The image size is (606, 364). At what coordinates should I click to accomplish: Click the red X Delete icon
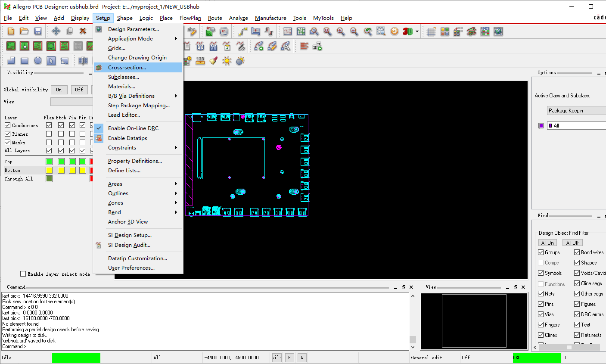pyautogui.click(x=83, y=31)
